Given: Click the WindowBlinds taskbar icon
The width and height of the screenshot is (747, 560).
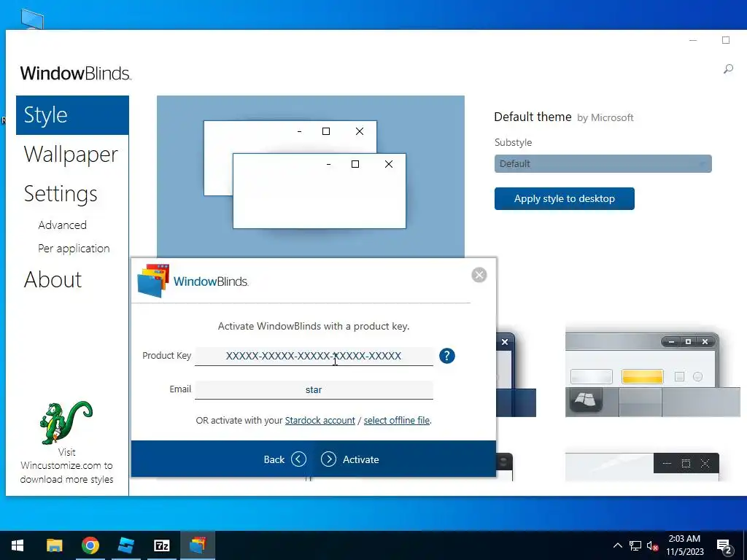Looking at the screenshot, I should coord(197,545).
